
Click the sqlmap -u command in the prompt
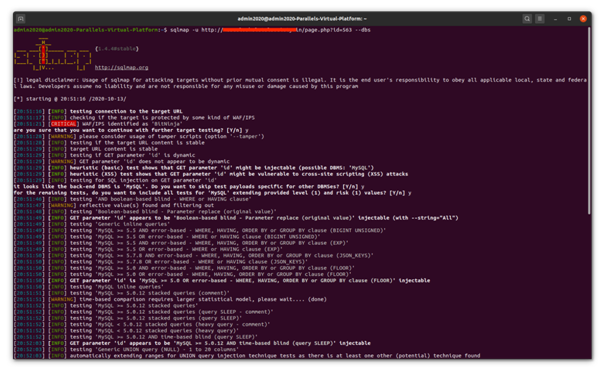[184, 30]
